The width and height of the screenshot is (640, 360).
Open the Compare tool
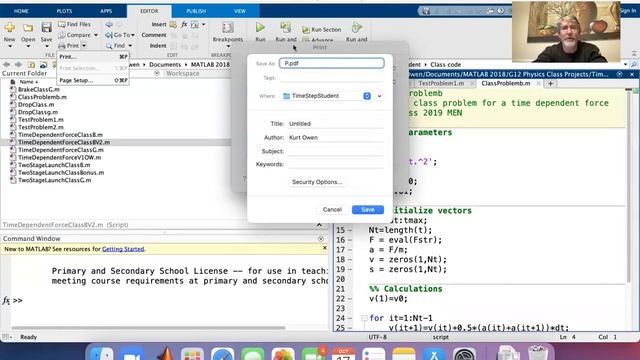point(75,35)
